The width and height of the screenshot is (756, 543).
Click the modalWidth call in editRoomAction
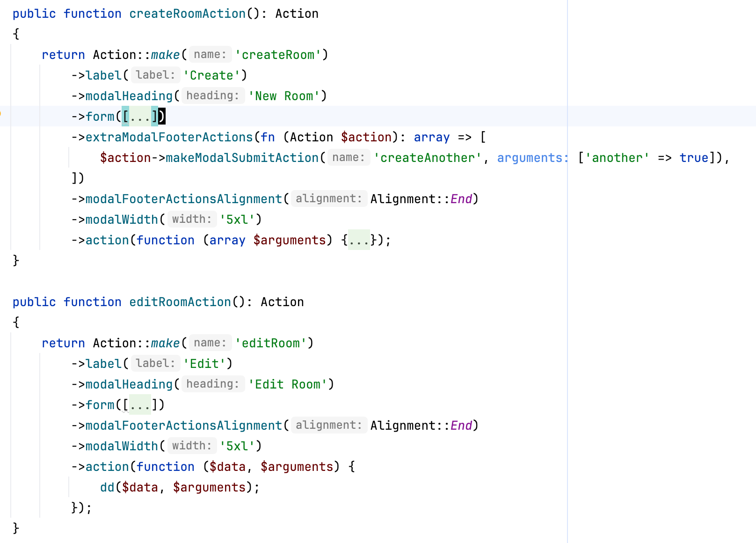tap(122, 446)
